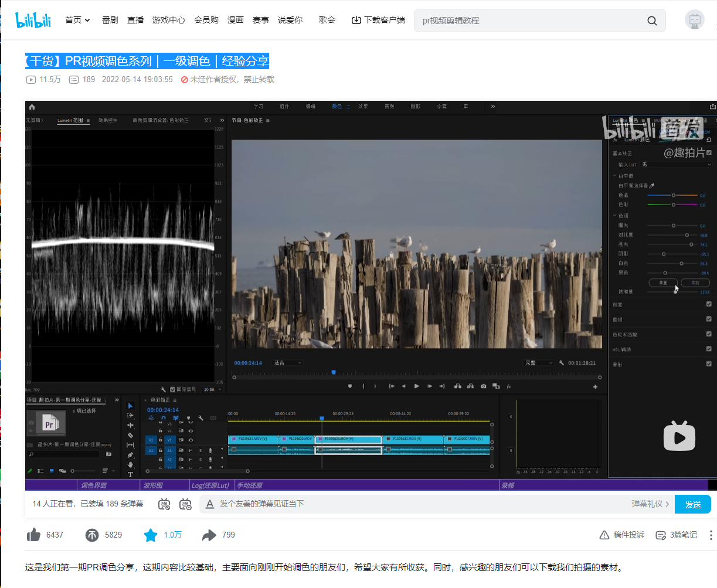
Task: Open 会员购 in the navbar
Action: (206, 20)
